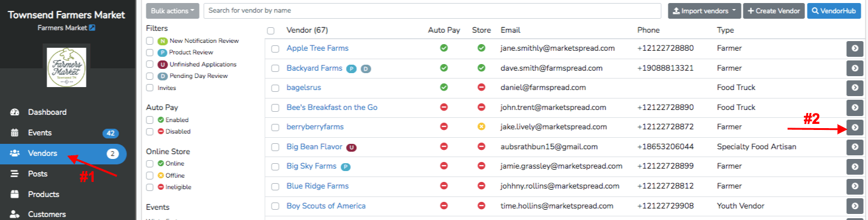
Task: Check the Unfinished Applications filter
Action: click(x=150, y=64)
